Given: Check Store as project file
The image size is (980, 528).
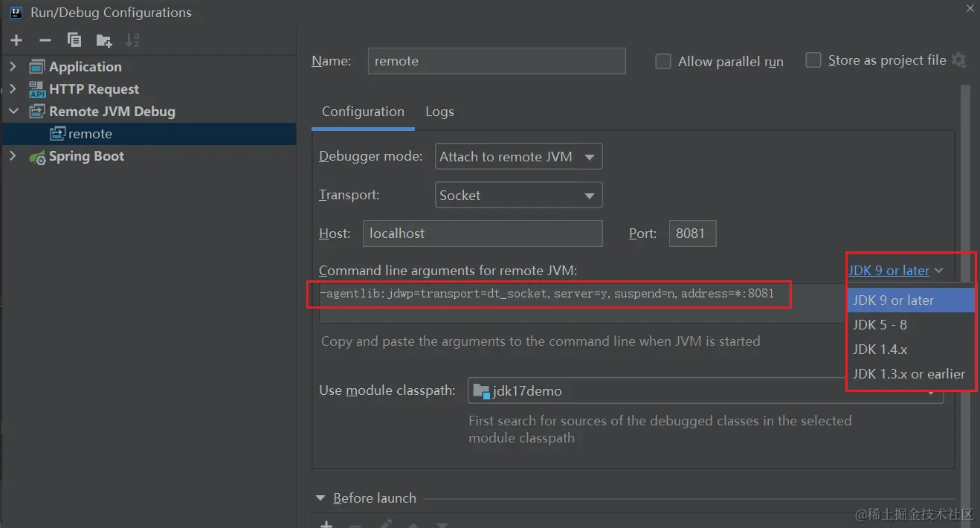Looking at the screenshot, I should point(813,60).
